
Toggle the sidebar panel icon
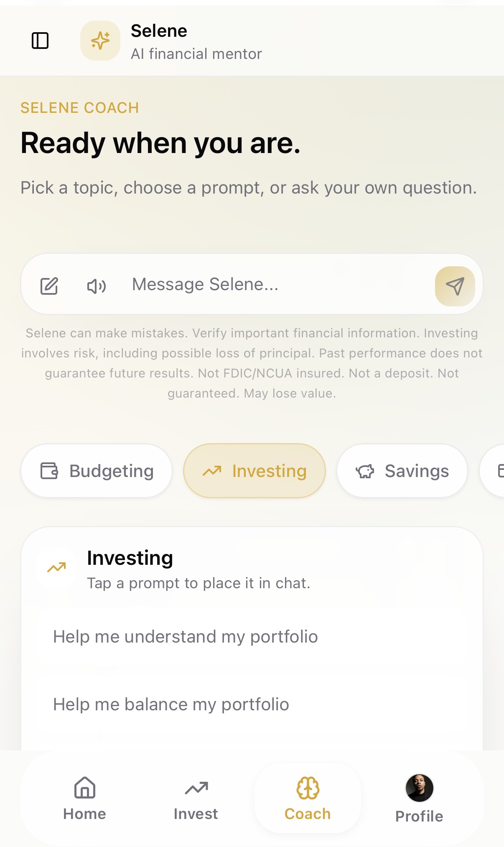pyautogui.click(x=40, y=41)
